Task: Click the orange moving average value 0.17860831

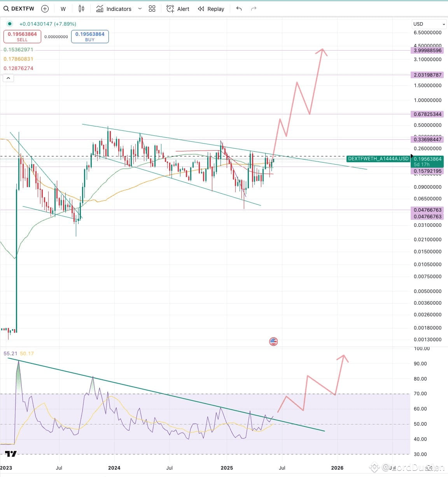Action: pos(18,59)
